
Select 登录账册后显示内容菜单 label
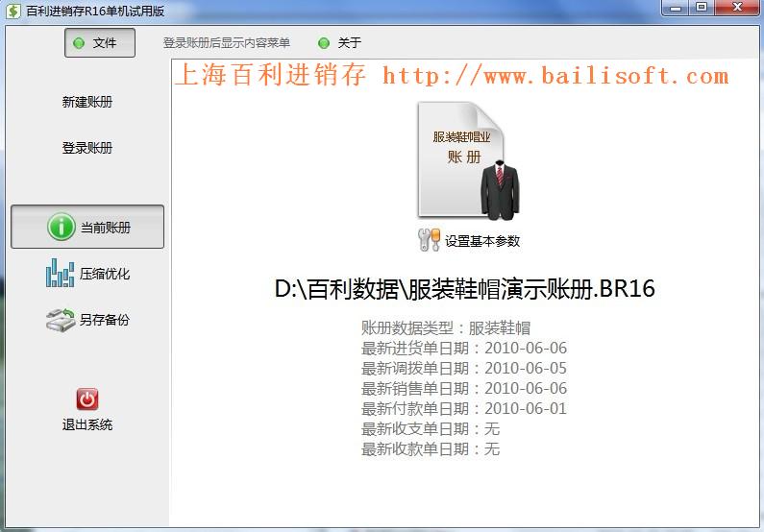(x=227, y=43)
